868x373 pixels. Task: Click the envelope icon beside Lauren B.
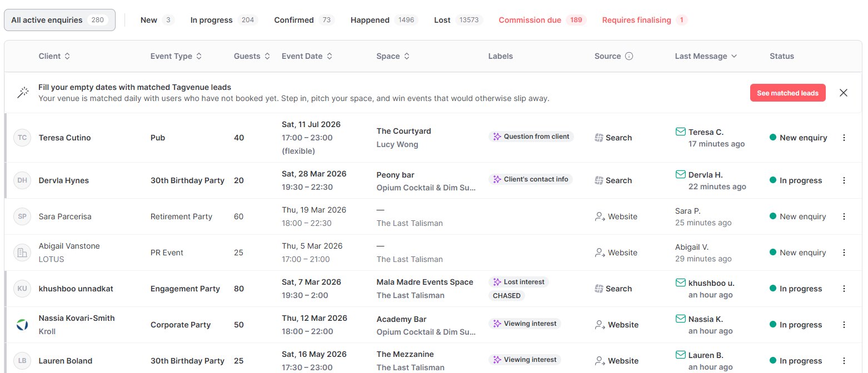[x=680, y=355]
